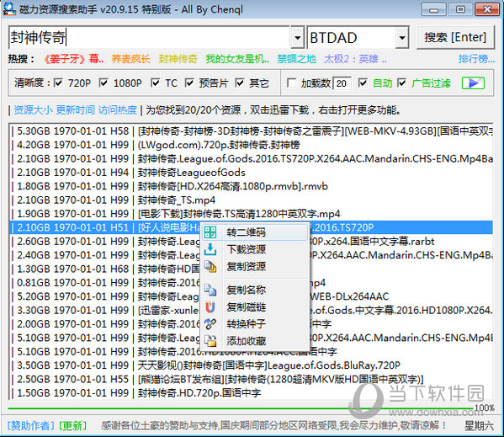Select row 封神传奇_TS.mp4
The width and height of the screenshot is (504, 437).
click(x=252, y=200)
